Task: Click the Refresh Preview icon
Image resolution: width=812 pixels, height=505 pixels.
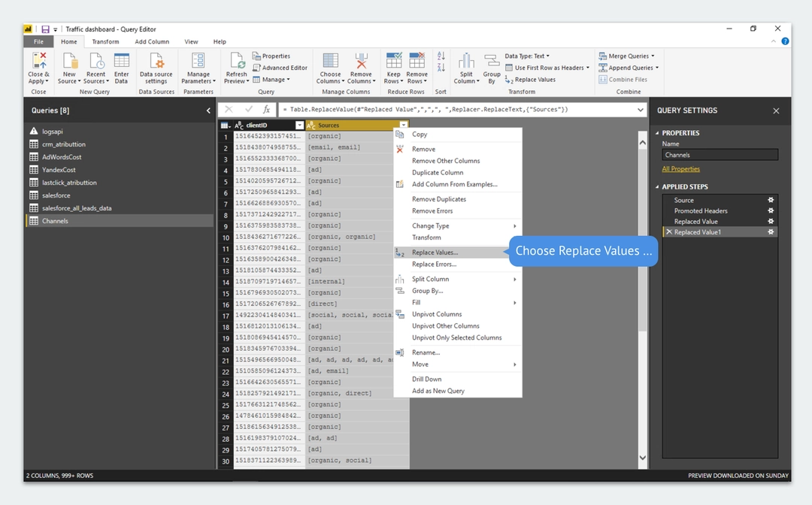Action: coord(237,61)
